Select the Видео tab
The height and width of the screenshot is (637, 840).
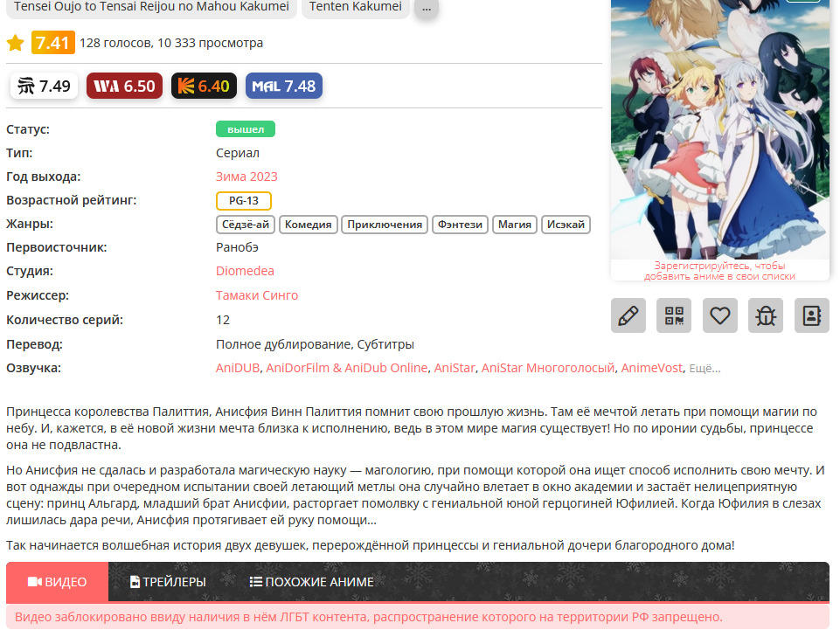58,582
